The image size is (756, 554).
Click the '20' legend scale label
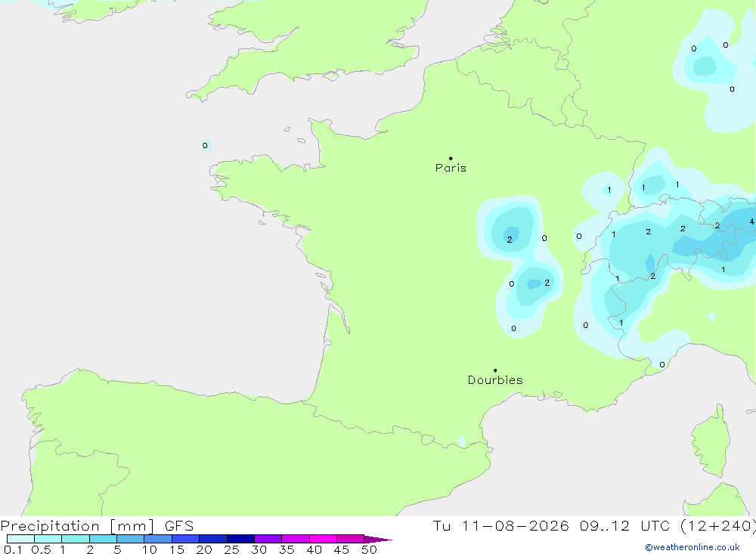pos(204,549)
